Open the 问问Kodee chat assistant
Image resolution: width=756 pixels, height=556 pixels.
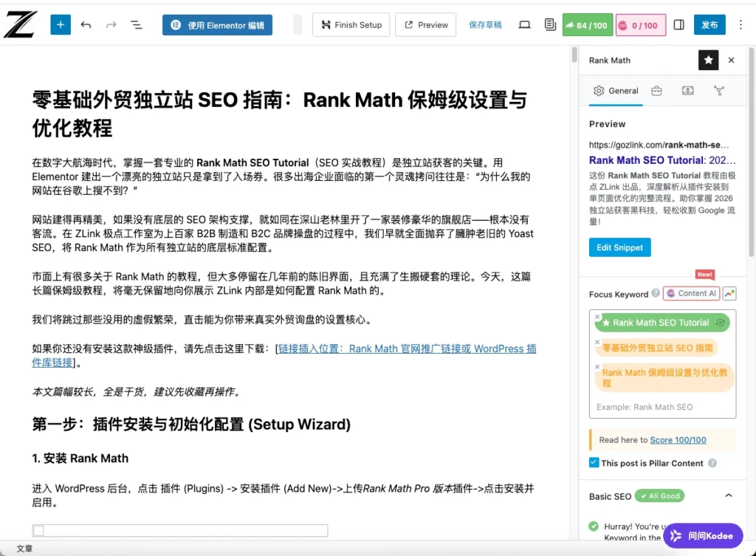click(703, 536)
